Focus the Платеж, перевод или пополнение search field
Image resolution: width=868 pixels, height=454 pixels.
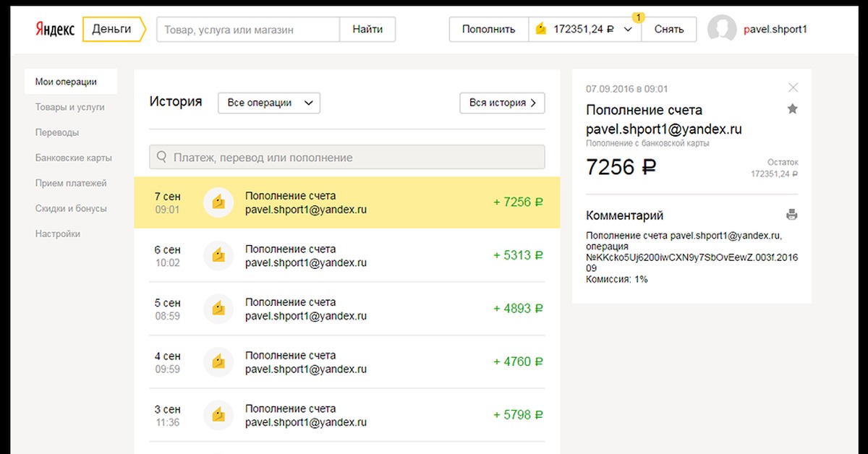tap(347, 157)
